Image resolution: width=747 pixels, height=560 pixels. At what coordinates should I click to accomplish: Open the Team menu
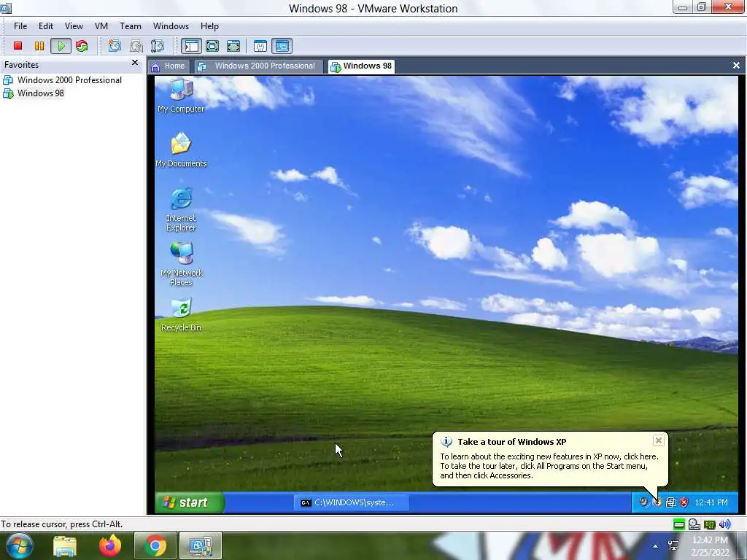pos(130,26)
